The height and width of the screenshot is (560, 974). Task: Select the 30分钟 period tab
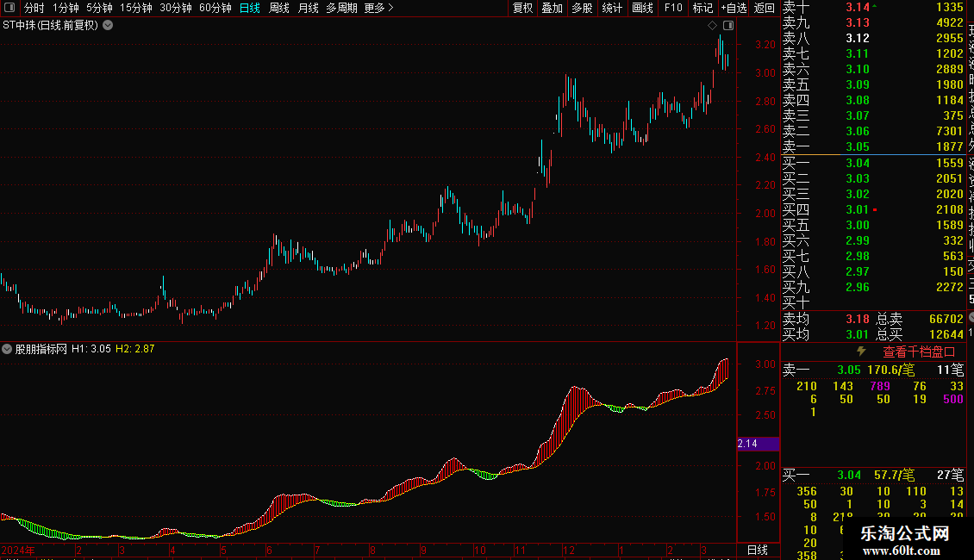tap(175, 8)
